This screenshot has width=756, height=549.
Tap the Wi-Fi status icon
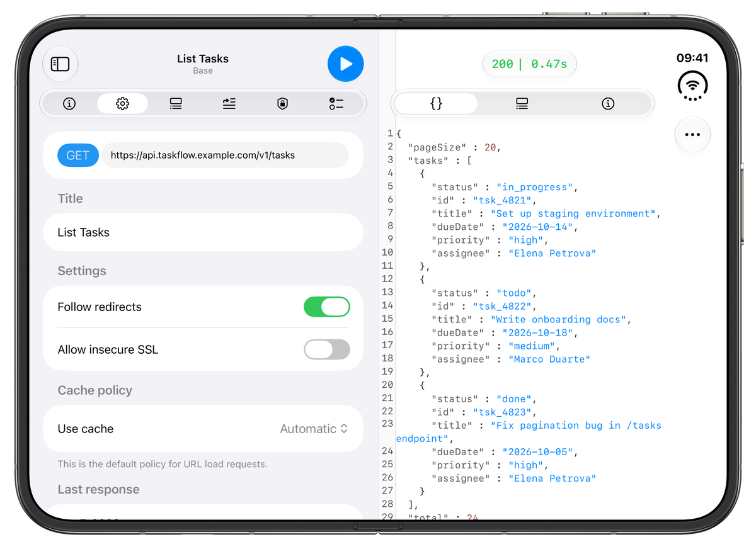pos(692,86)
